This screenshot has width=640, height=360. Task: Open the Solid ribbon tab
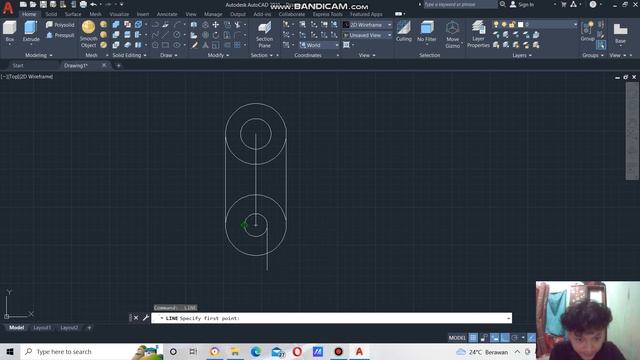coord(51,14)
